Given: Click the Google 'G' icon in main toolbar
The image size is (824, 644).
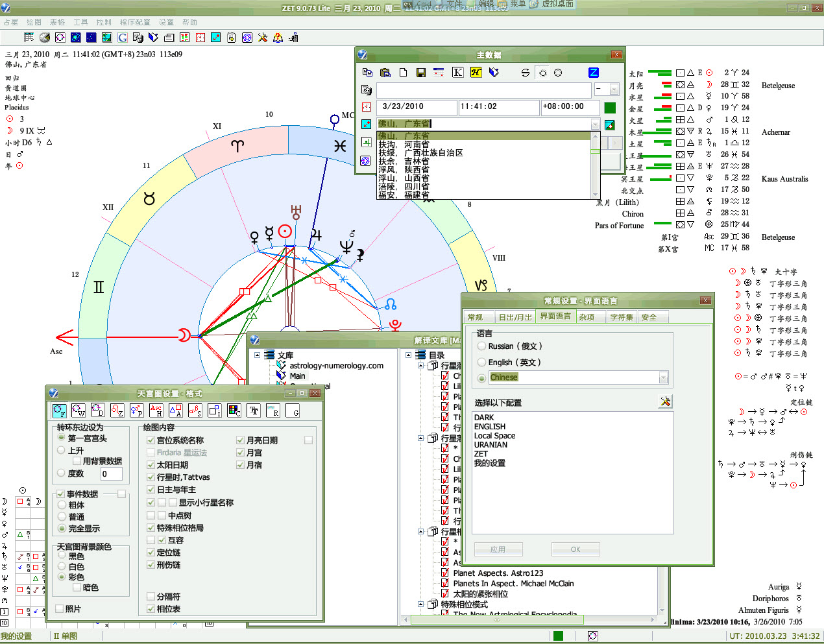Looking at the screenshot, I should click(122, 38).
